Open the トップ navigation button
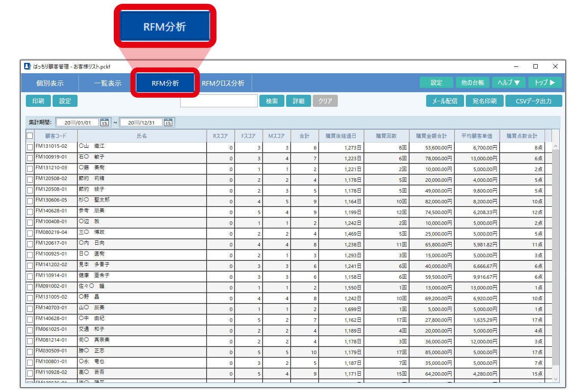 pos(545,82)
